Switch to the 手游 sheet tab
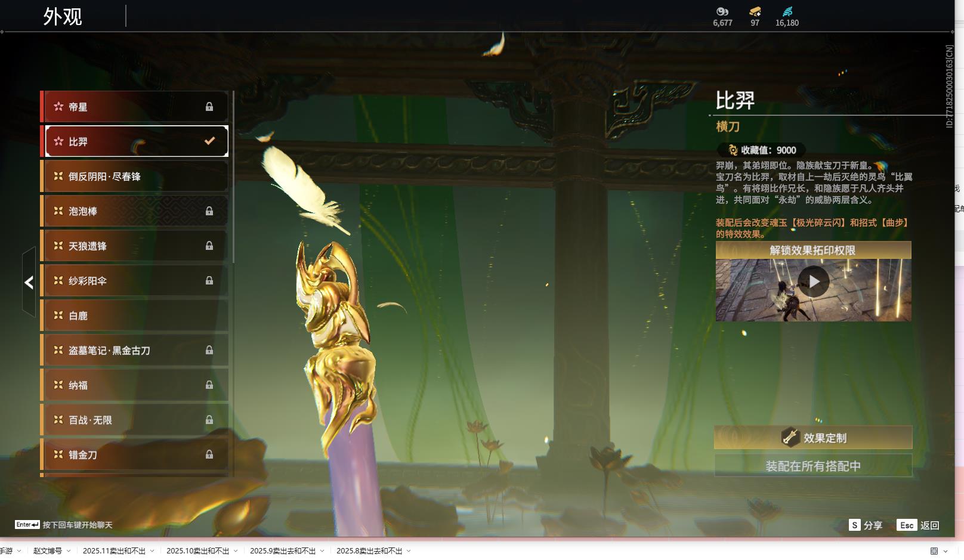The image size is (964, 560). click(x=6, y=551)
